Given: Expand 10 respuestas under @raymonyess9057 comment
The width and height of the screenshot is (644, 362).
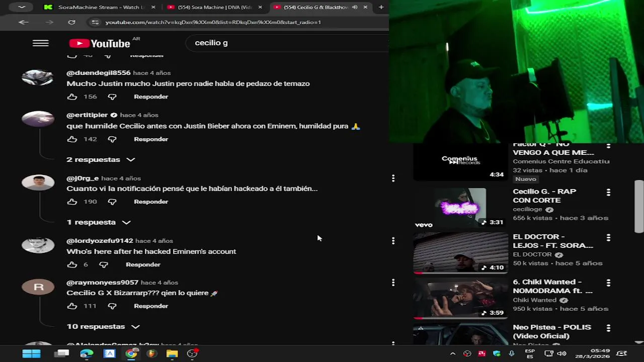Looking at the screenshot, I should 103,327.
